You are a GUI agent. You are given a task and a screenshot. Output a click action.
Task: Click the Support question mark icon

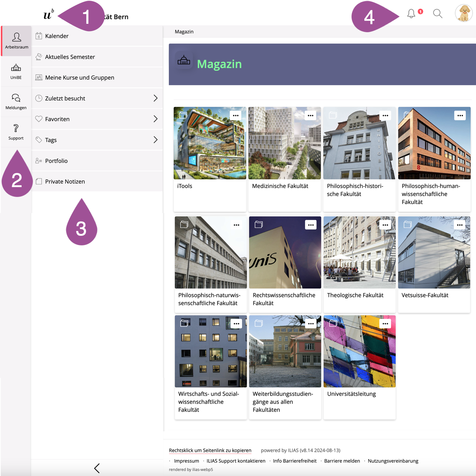click(x=16, y=132)
